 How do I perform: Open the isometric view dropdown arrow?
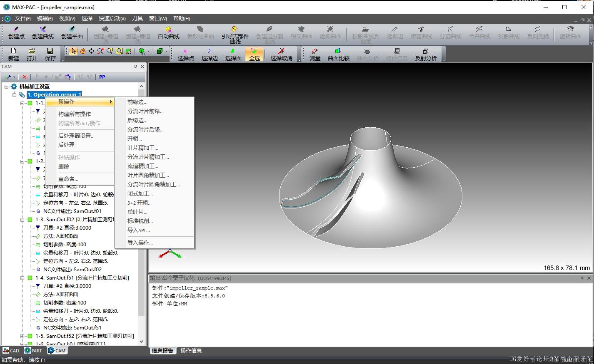click(148, 52)
